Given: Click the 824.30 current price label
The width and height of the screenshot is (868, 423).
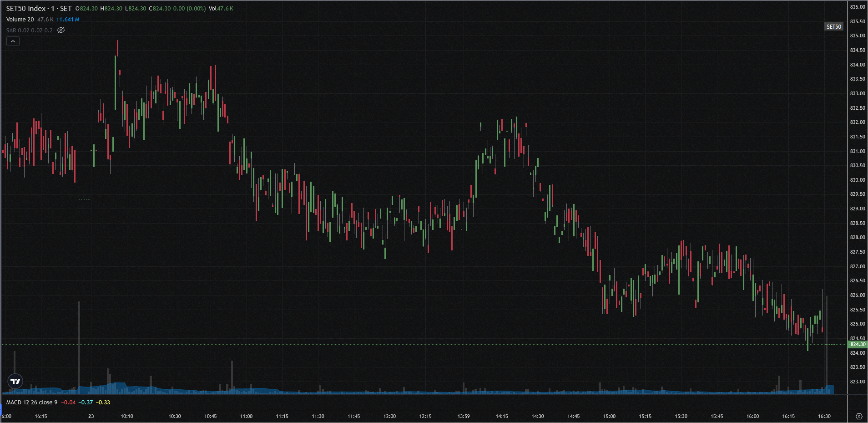Looking at the screenshot, I should [858, 345].
